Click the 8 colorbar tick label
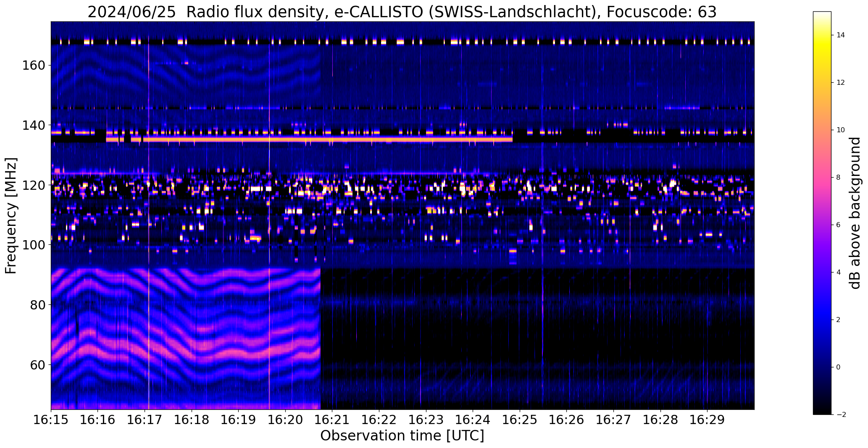This screenshot has width=868, height=448. 838,178
